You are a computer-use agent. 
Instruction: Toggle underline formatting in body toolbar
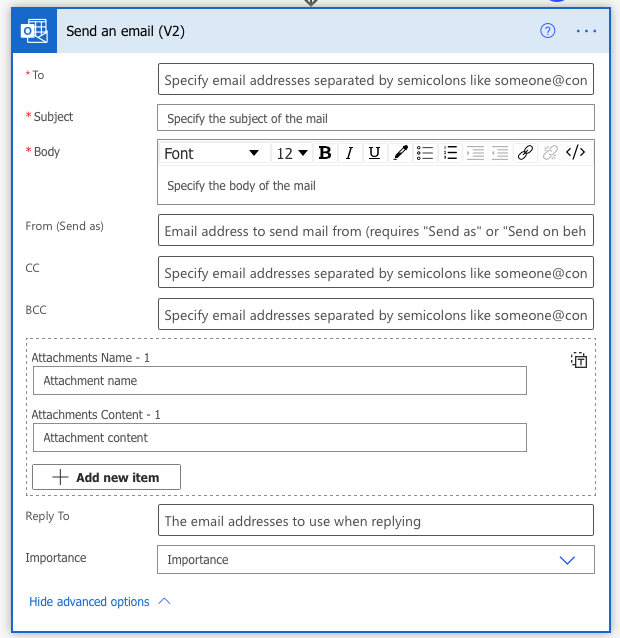(x=374, y=153)
